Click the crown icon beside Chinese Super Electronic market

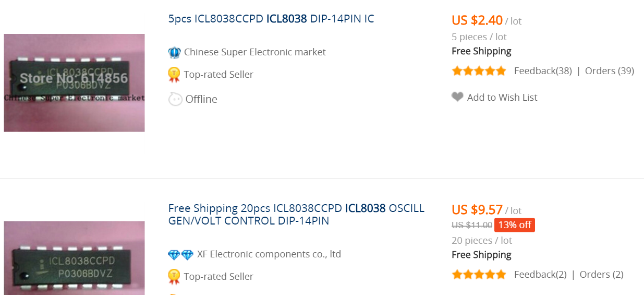[174, 52]
